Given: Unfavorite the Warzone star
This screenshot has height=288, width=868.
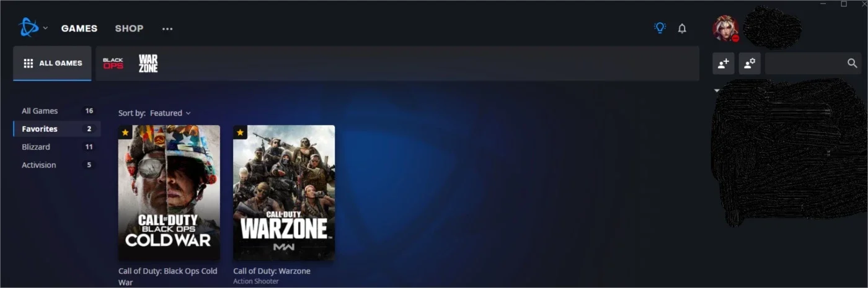Looking at the screenshot, I should [x=240, y=133].
